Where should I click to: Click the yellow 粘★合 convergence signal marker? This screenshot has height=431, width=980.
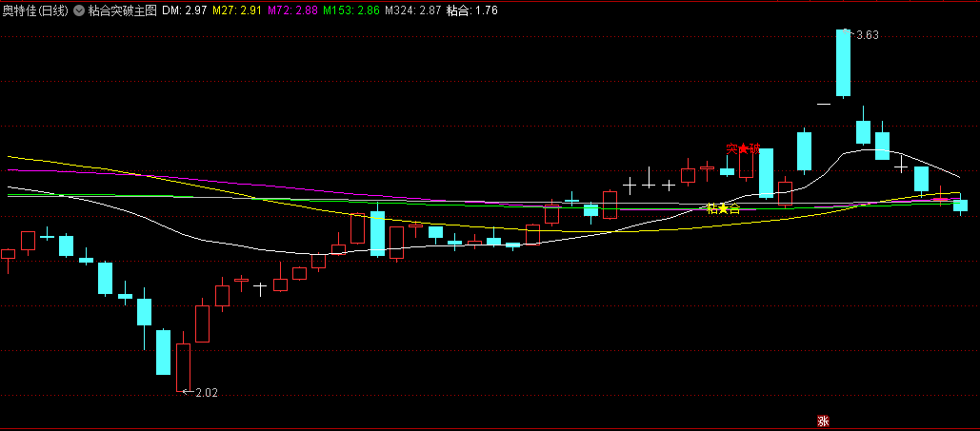coord(723,208)
